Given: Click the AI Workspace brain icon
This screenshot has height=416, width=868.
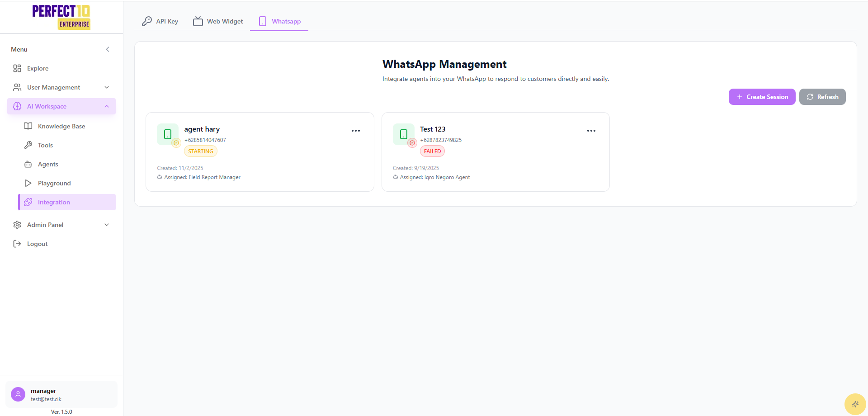Looking at the screenshot, I should [17, 106].
